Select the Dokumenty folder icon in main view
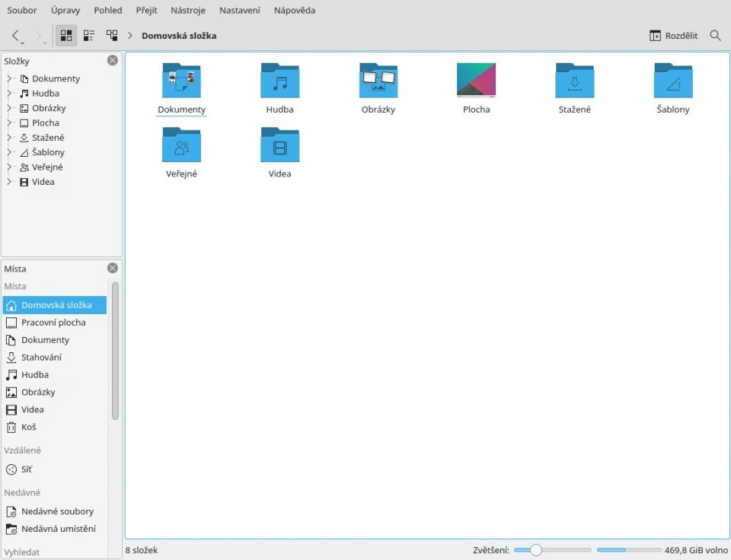Viewport: 731px width, 560px height. pyautogui.click(x=181, y=81)
